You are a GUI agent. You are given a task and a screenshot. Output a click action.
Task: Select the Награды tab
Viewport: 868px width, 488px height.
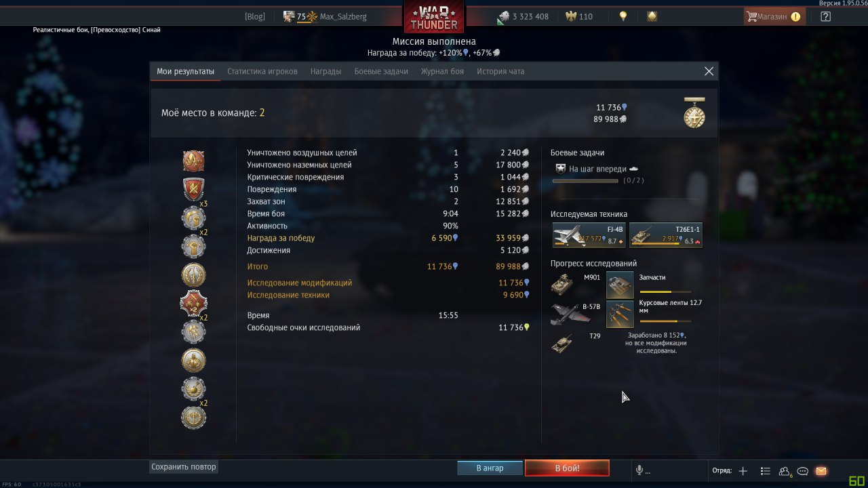point(325,71)
